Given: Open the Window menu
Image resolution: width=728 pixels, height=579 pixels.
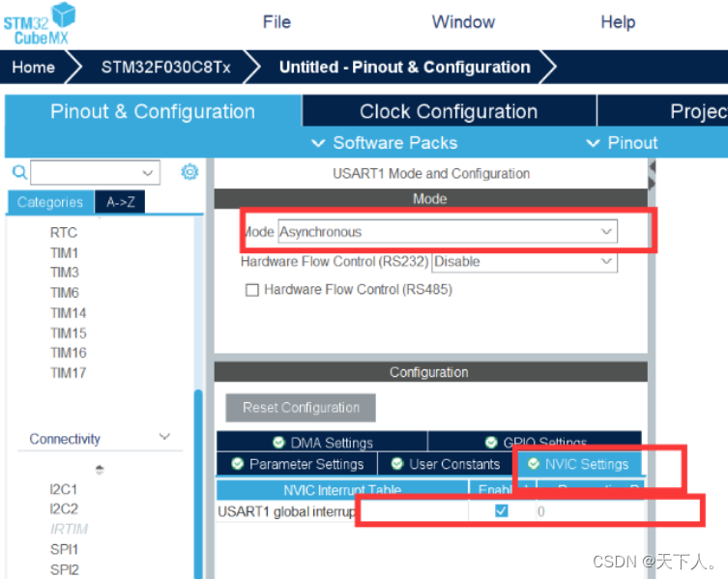Looking at the screenshot, I should 463,22.
